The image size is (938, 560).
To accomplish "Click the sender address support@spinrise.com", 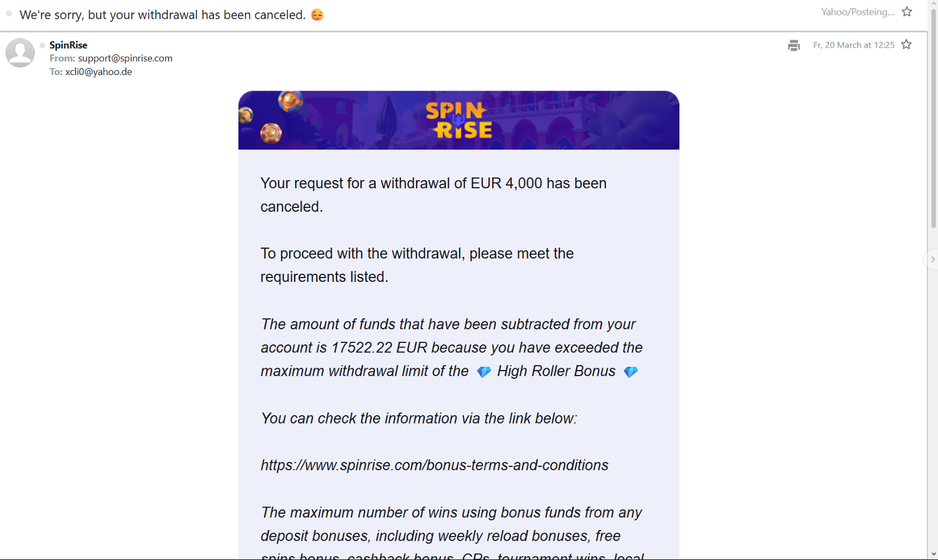I will click(125, 58).
